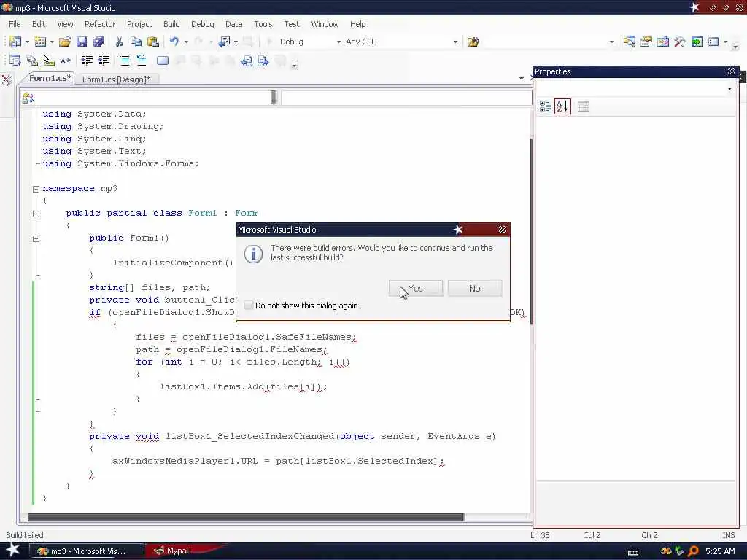Open the Solution Explorer icon in toolbar
Viewport: 747px width, 560px height.
[x=629, y=42]
